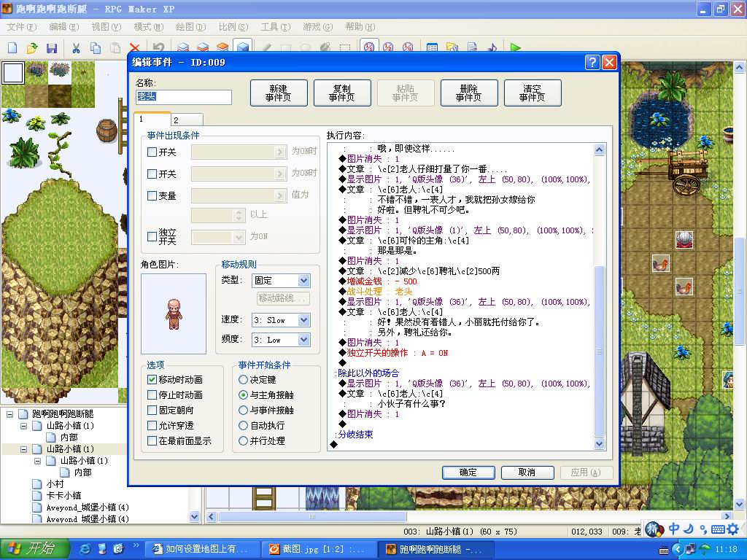Click the Windows 开始 Start button
This screenshot has height=560, width=747.
[34, 548]
